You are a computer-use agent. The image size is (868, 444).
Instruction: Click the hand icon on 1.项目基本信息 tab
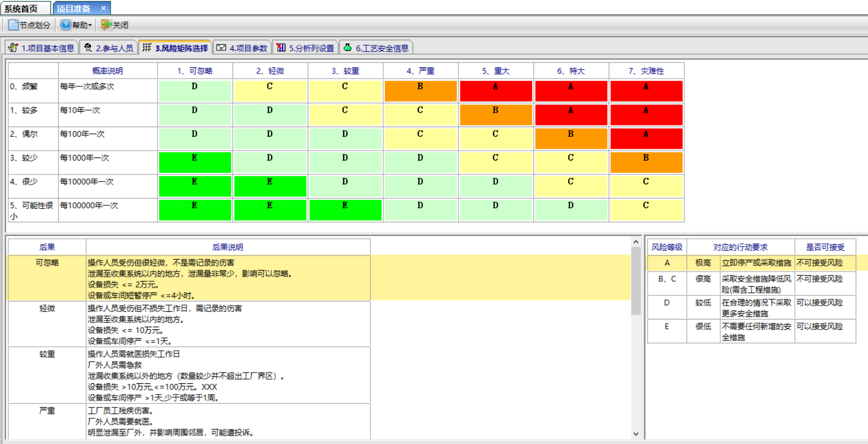(x=13, y=48)
